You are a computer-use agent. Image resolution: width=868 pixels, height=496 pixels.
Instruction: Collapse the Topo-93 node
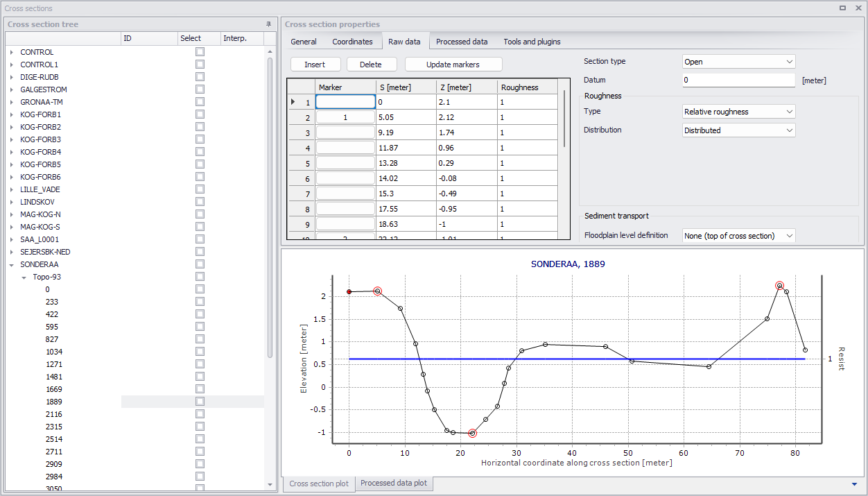pos(24,277)
